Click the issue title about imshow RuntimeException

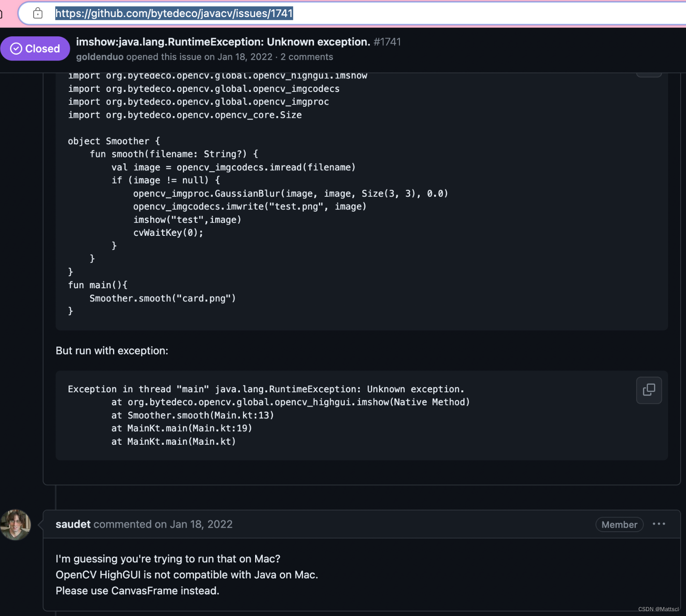(223, 42)
